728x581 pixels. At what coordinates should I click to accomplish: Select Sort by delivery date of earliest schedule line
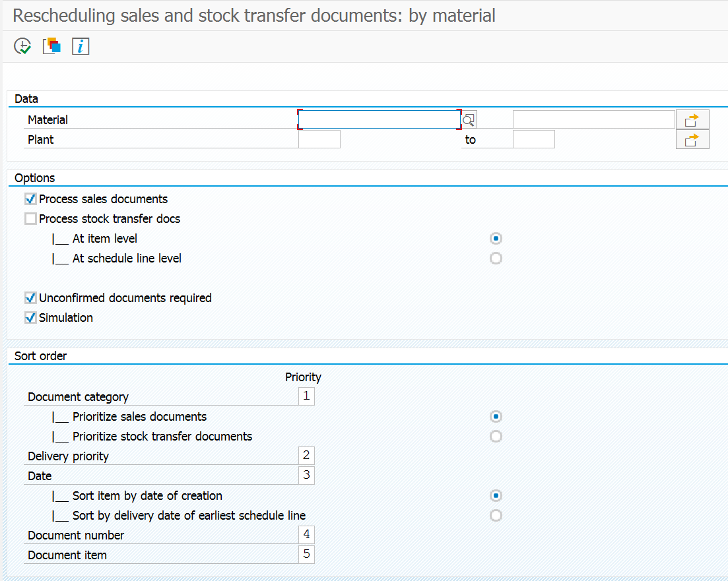pos(496,516)
